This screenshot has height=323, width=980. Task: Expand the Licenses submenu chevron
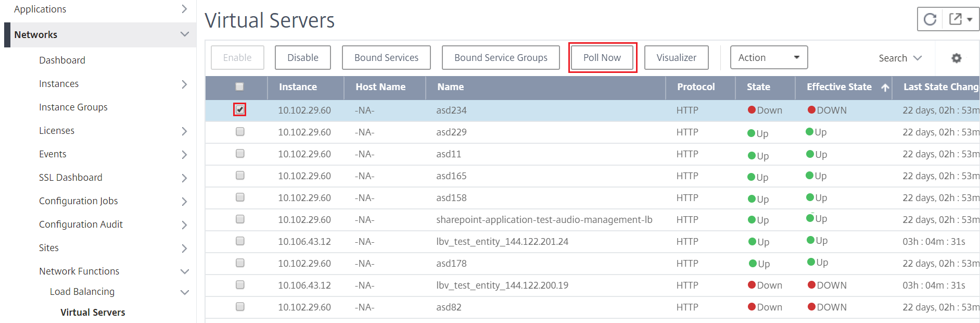tap(184, 131)
